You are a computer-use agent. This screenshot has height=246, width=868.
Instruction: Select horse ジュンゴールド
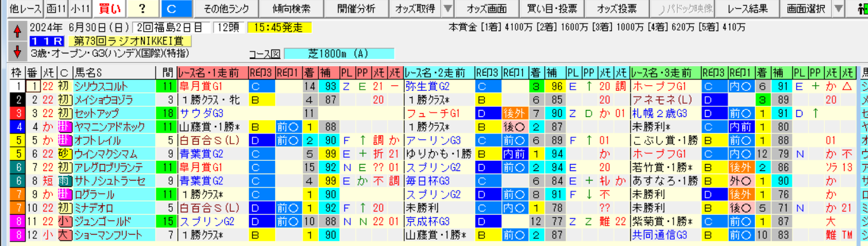(x=114, y=222)
